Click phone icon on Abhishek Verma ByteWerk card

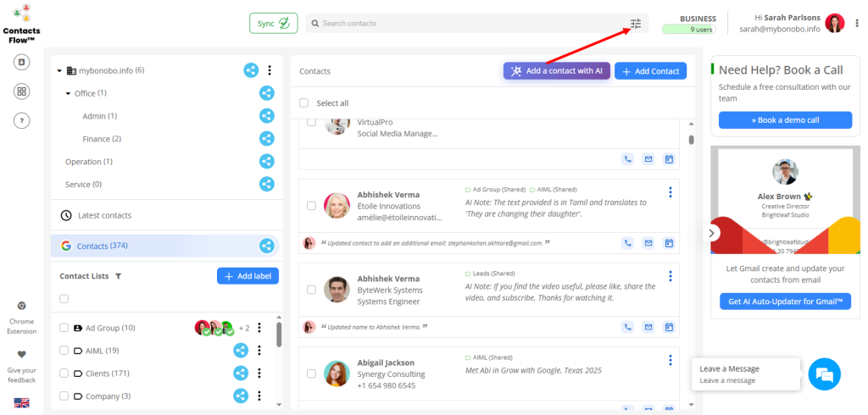tap(628, 326)
